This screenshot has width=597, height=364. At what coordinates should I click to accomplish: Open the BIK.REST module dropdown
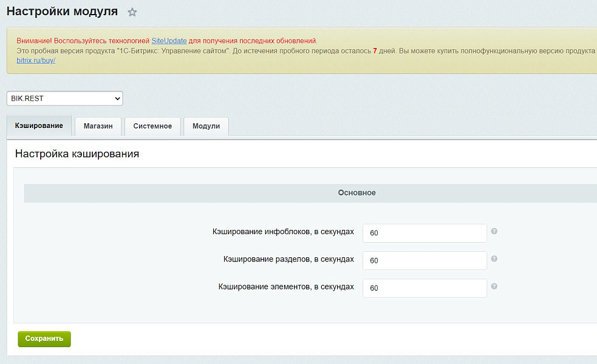click(x=64, y=98)
